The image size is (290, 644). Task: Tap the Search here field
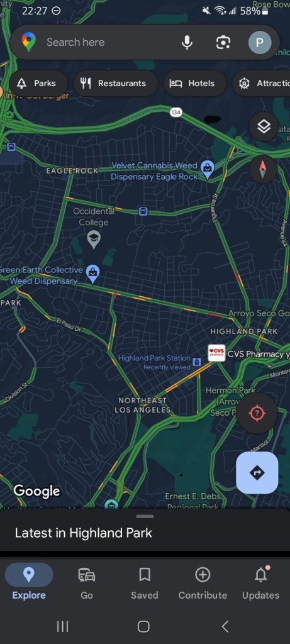pyautogui.click(x=99, y=42)
